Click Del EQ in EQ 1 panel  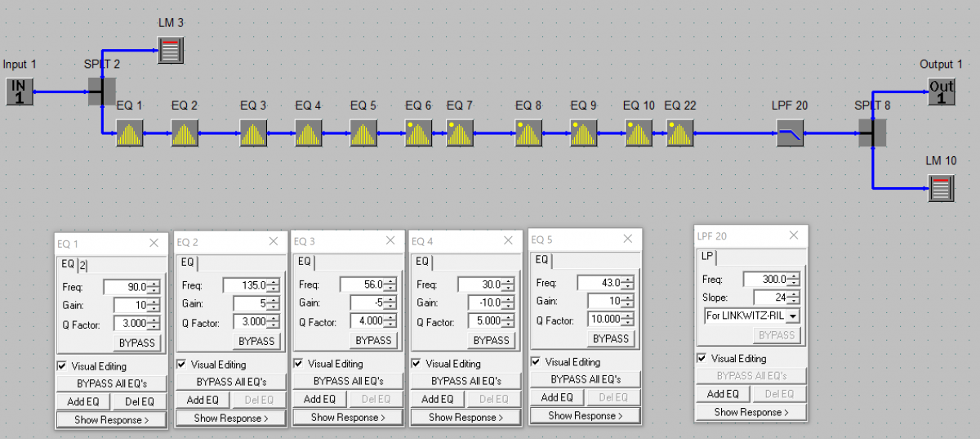(139, 402)
